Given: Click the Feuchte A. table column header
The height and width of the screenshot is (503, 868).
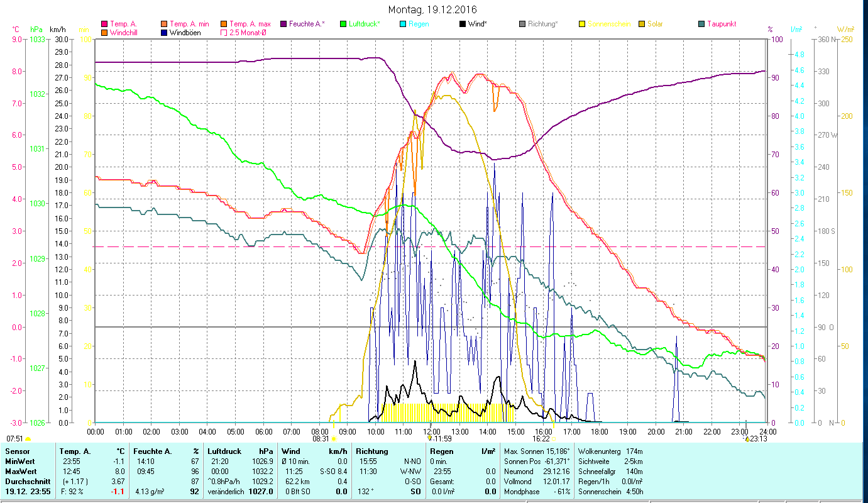Looking at the screenshot, I should pos(151,451).
